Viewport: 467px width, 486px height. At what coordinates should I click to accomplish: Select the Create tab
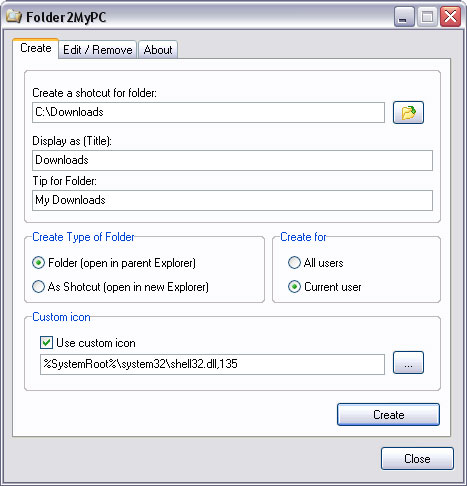tap(36, 48)
